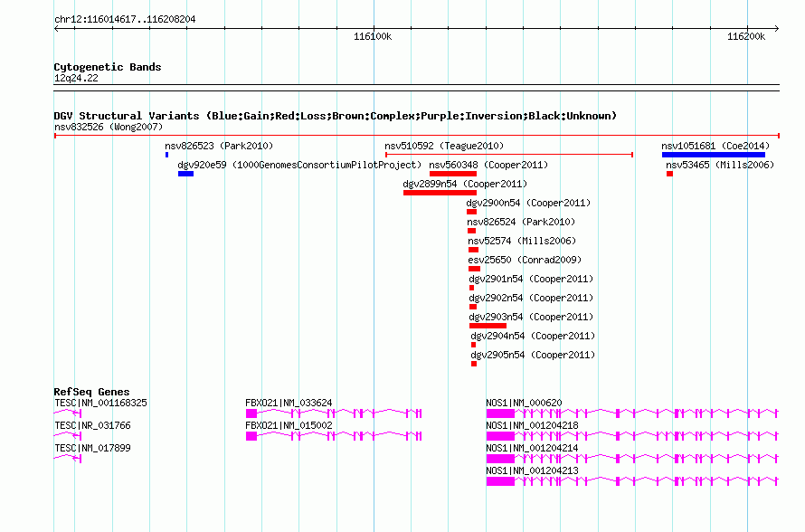Click the DGV Structural Variants track title
The height and width of the screenshot is (532, 805).
click(336, 116)
